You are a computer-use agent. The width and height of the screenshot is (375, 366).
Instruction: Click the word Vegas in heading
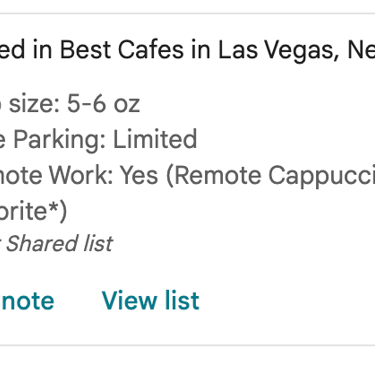(301, 50)
